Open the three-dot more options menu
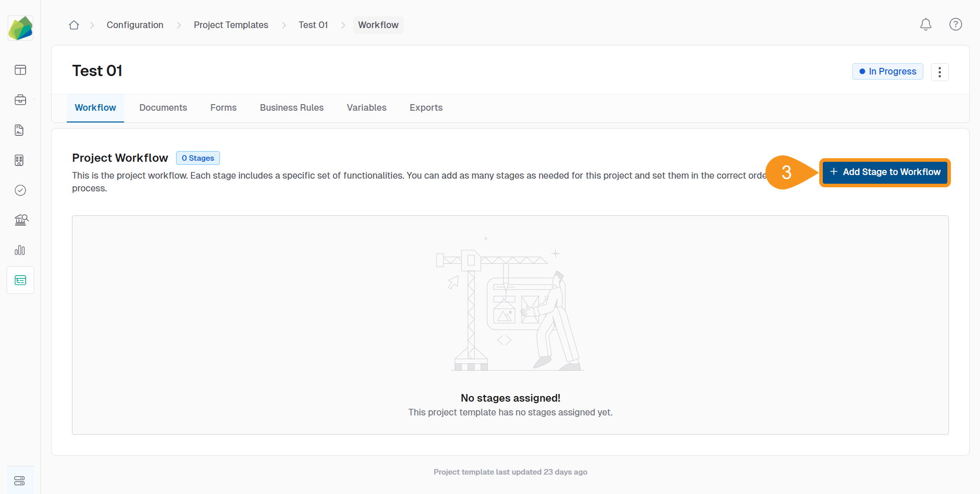Screen dimensions: 980x494 click(x=939, y=72)
